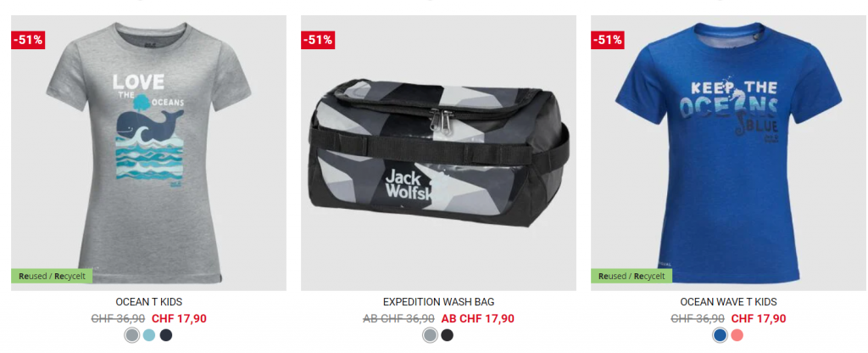Click the -51% badge on blue shirt
Image resolution: width=868 pixels, height=353 pixels.
(x=607, y=40)
